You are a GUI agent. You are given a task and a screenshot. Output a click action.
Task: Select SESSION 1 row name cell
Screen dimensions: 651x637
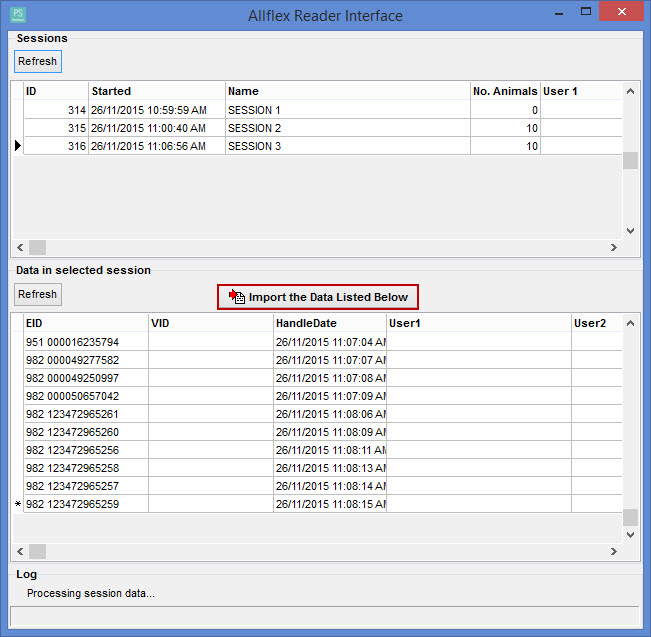[x=348, y=110]
